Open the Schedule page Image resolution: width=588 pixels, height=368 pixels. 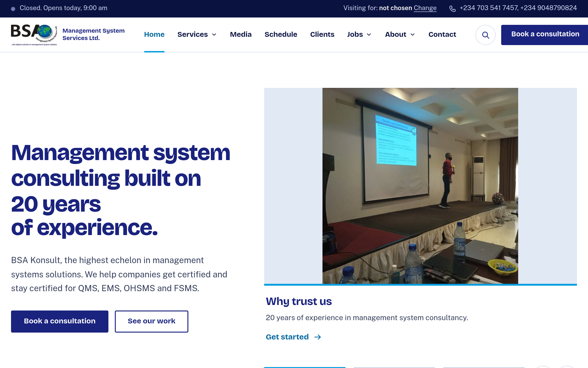click(x=281, y=34)
